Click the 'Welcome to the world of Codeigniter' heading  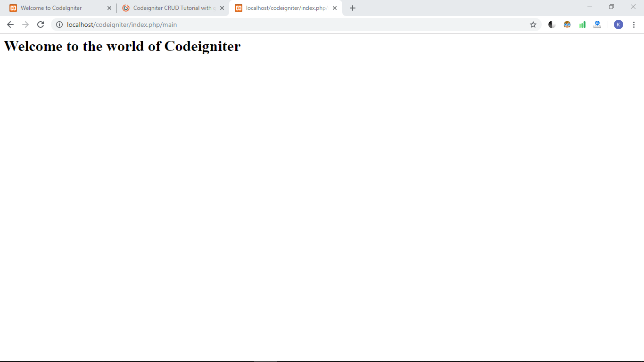(122, 46)
